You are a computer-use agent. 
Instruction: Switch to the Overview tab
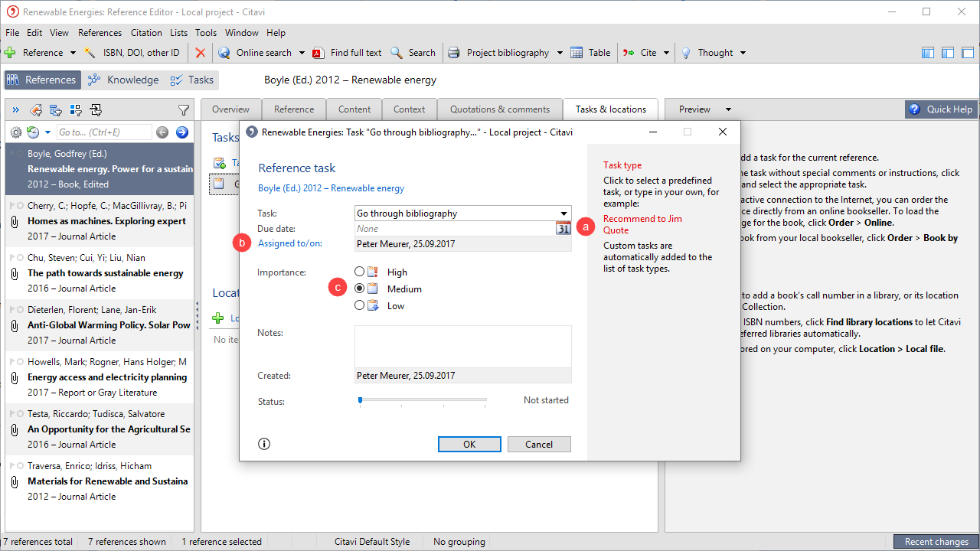(231, 109)
